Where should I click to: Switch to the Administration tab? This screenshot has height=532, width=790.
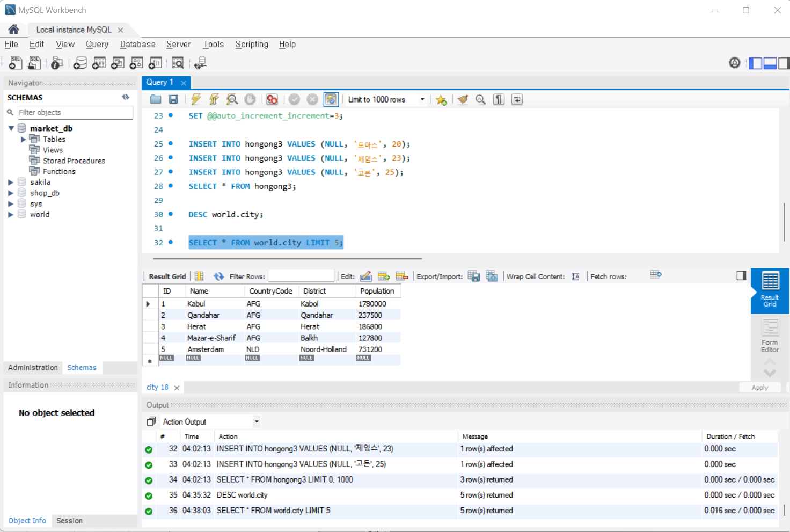tap(33, 368)
